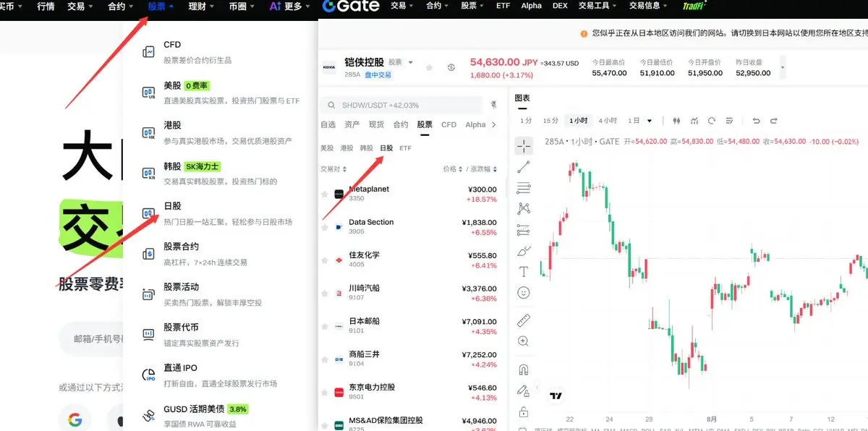The width and height of the screenshot is (868, 431).
Task: Select 日股 stock sub-tab
Action: pyautogui.click(x=386, y=148)
